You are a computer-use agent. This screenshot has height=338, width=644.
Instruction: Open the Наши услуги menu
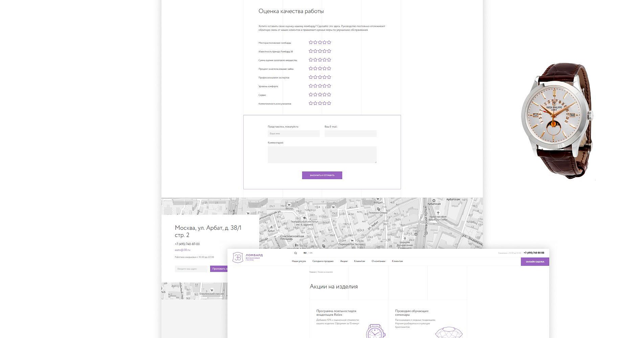[x=299, y=261]
